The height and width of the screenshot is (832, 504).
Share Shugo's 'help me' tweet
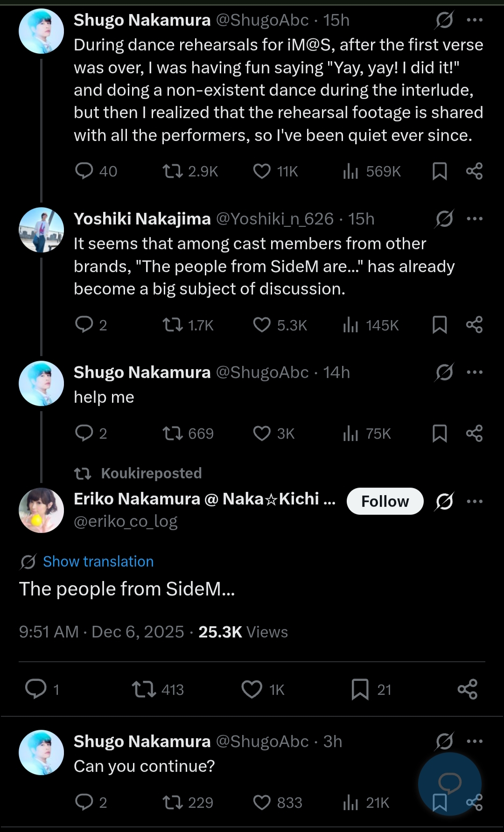(x=474, y=433)
